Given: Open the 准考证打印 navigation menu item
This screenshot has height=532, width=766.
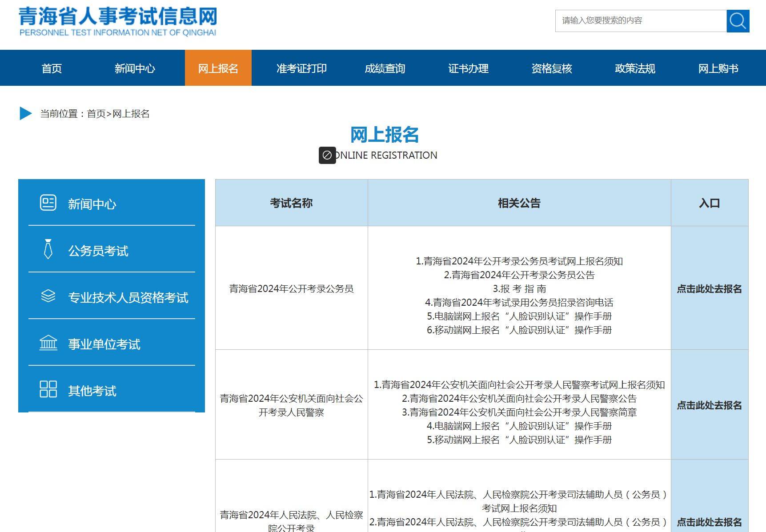Looking at the screenshot, I should coord(301,68).
